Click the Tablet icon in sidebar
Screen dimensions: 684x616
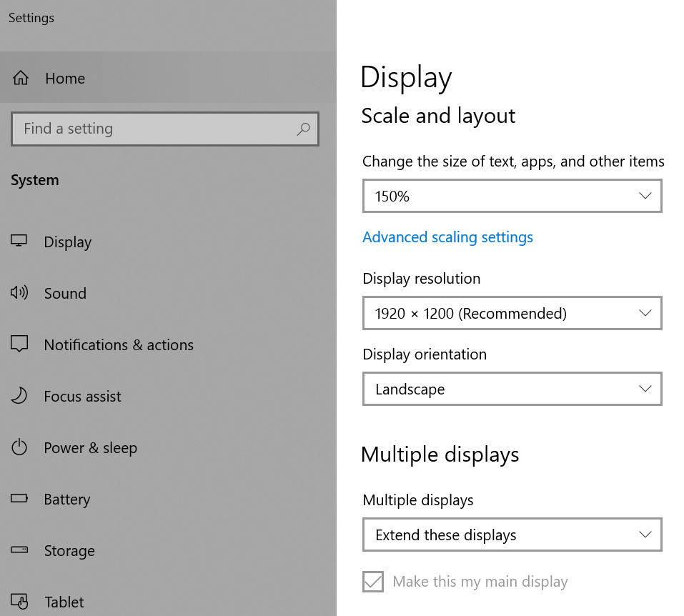(19, 601)
